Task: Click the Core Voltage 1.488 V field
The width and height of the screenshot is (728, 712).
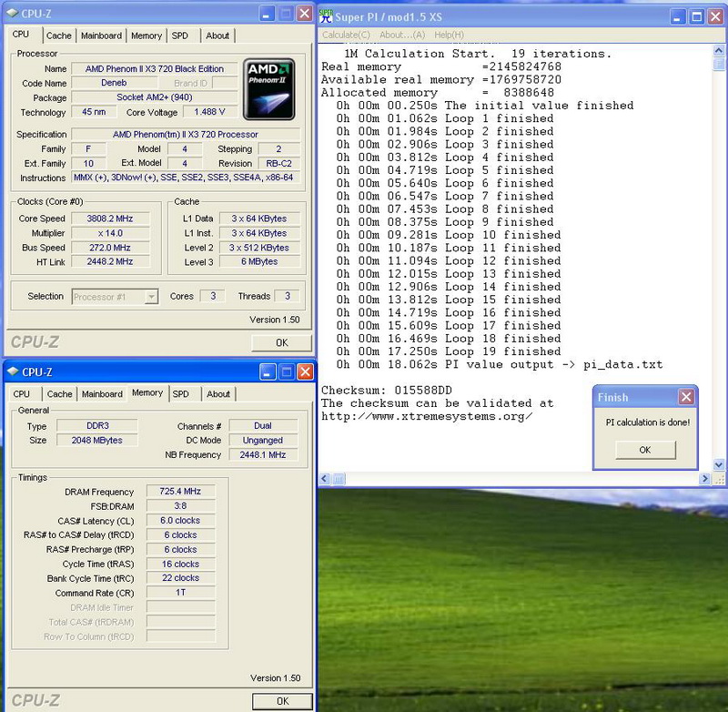Action: click(x=210, y=112)
